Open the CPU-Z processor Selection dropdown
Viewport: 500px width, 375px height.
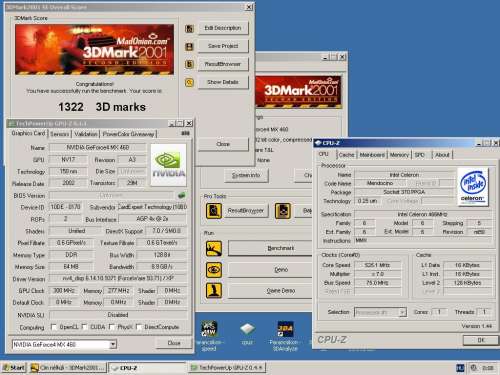click(x=403, y=312)
